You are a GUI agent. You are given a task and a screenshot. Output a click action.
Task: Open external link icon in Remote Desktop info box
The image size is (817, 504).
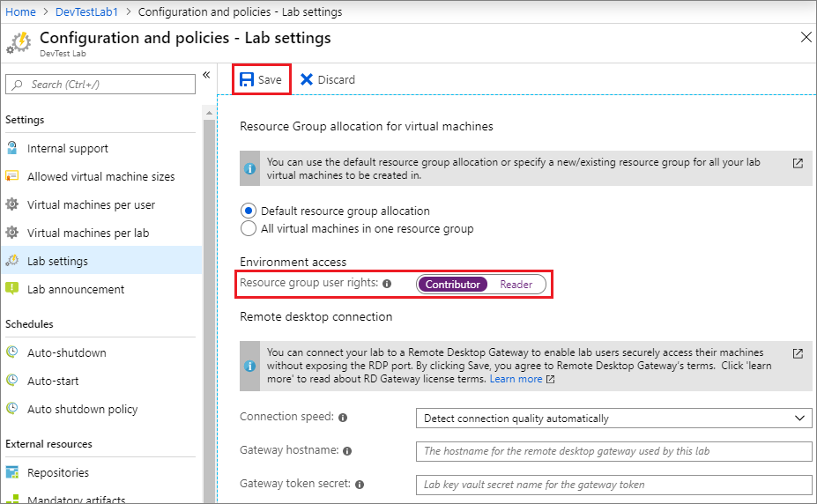pos(798,353)
